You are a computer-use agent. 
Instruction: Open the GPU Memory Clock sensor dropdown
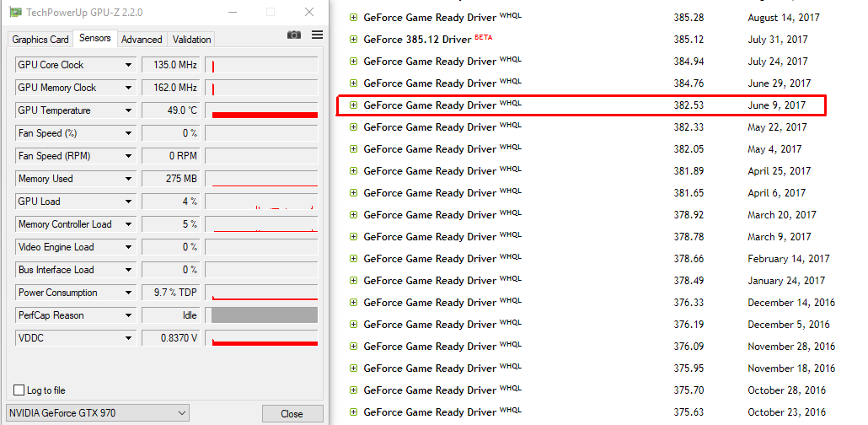pyautogui.click(x=128, y=88)
